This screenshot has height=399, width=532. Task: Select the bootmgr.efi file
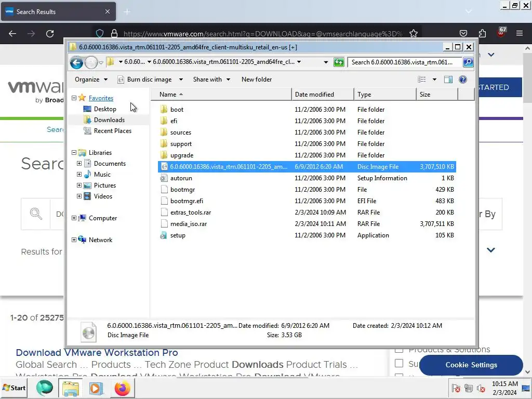point(307,201)
